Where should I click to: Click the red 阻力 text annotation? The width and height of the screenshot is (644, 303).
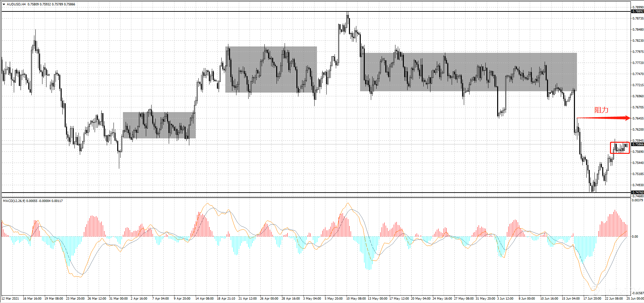pyautogui.click(x=601, y=110)
